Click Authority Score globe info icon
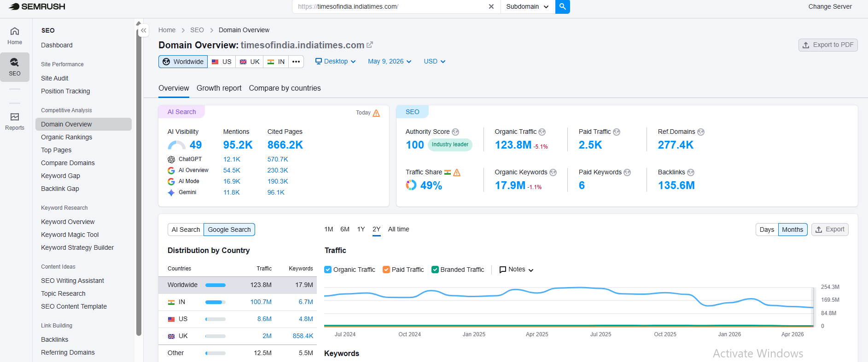Viewport: 868px width, 362px height. pos(455,132)
